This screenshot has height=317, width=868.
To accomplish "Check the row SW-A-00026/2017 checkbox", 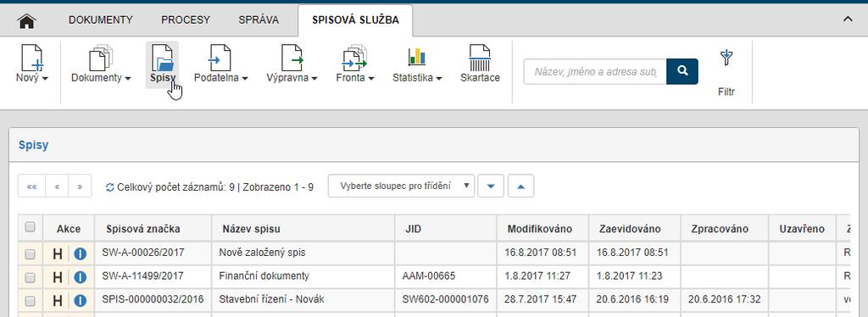I will click(30, 254).
